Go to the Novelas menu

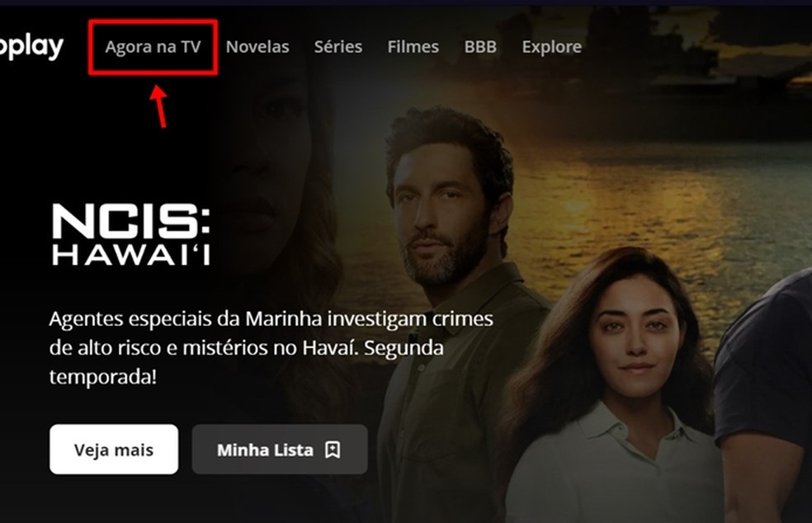[x=257, y=47]
